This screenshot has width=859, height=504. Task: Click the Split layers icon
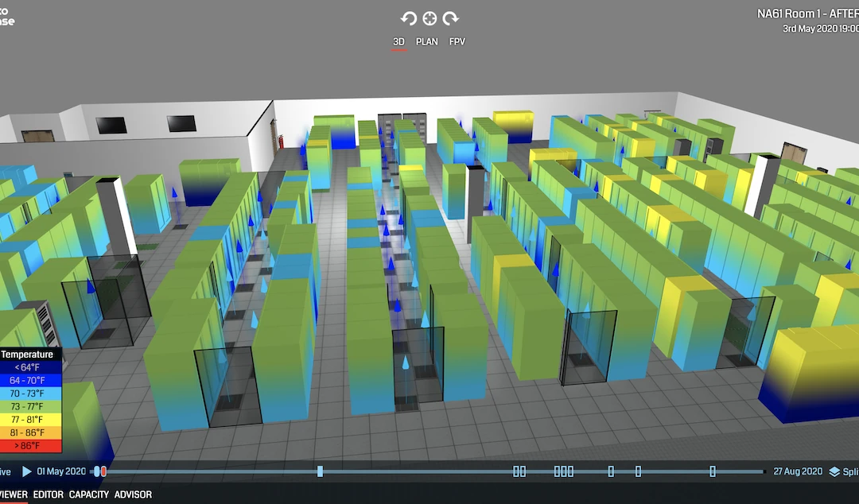click(x=834, y=471)
